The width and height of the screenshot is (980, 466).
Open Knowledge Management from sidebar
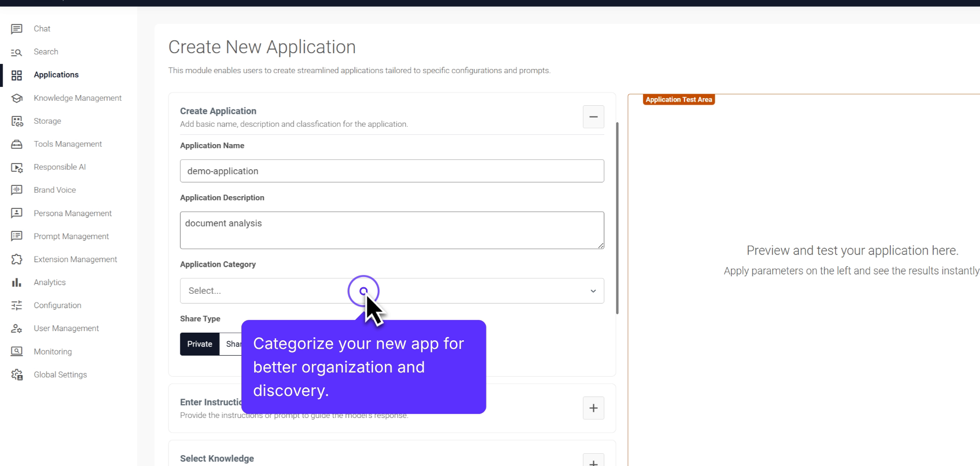click(78, 98)
